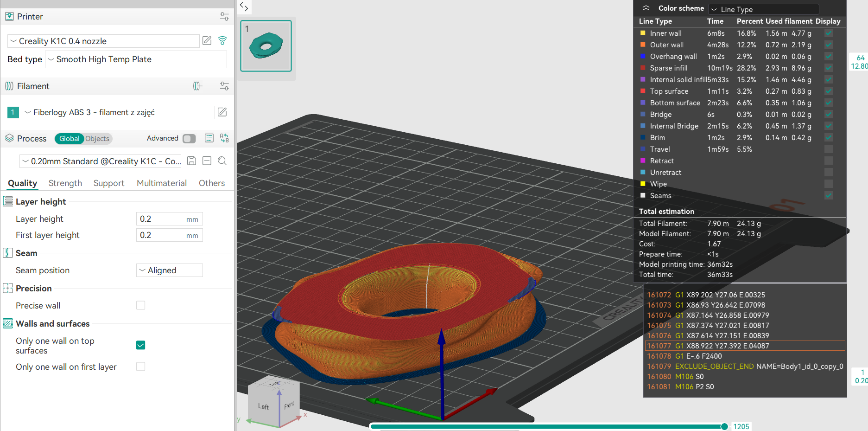Click the horizontal layer progress slider handle
This screenshot has width=868, height=431.
[x=724, y=426]
